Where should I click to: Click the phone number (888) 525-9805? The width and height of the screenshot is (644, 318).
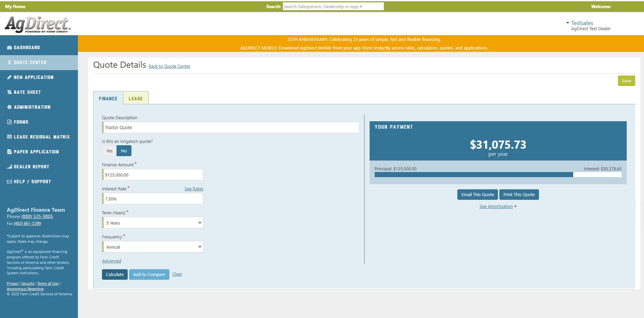pos(37,217)
